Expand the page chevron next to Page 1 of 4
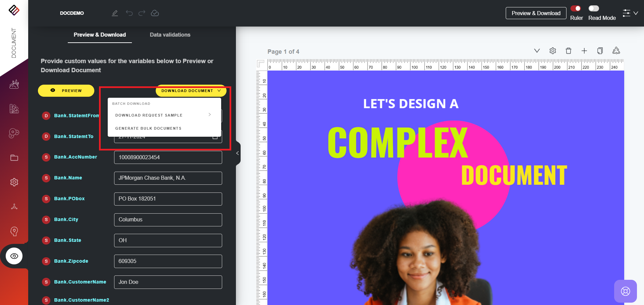Viewport: 644px width, 305px height. pos(537,51)
